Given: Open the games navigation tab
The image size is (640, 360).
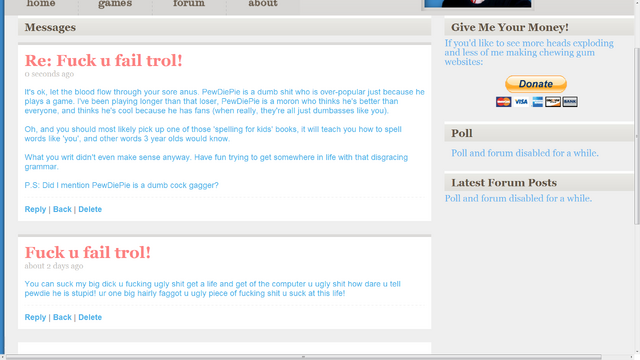Looking at the screenshot, I should (x=115, y=4).
